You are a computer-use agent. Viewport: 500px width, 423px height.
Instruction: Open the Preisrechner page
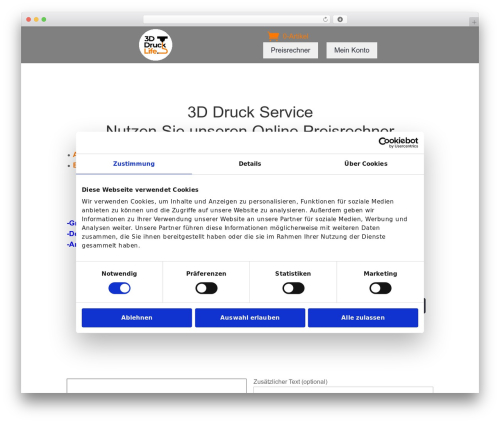[290, 50]
